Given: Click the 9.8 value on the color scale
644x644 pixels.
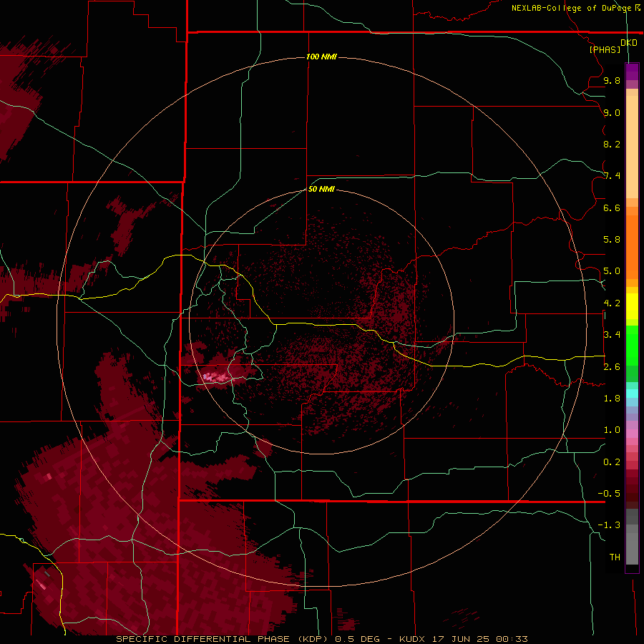Looking at the screenshot, I should 612,80.
